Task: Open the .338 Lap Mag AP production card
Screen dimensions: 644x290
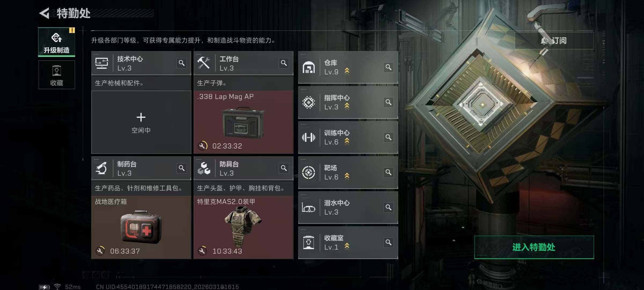Action: (243, 122)
